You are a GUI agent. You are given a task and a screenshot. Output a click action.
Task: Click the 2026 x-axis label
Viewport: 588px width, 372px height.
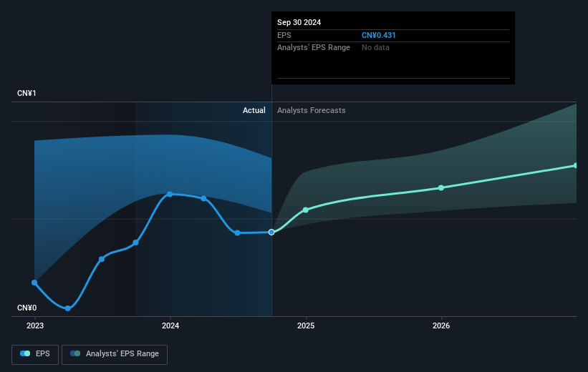click(441, 326)
